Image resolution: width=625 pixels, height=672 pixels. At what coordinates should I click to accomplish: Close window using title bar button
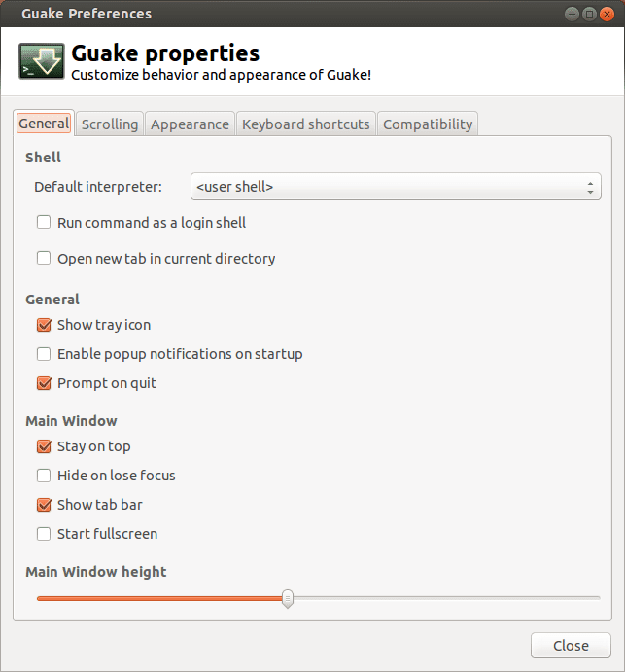(607, 15)
